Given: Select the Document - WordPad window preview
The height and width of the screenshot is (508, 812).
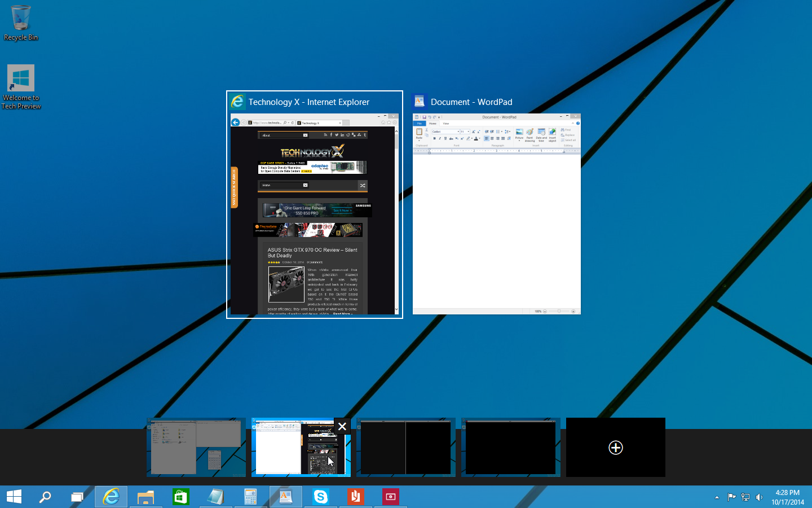Looking at the screenshot, I should 496,213.
